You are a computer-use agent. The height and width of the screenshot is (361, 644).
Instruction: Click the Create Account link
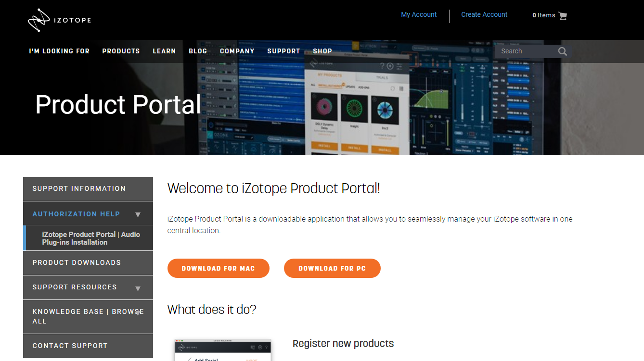point(484,14)
